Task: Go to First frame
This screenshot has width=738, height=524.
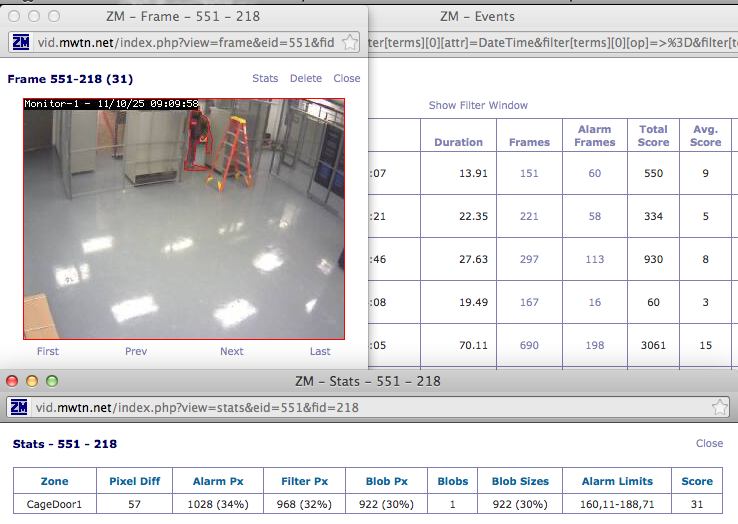Action: coord(48,351)
